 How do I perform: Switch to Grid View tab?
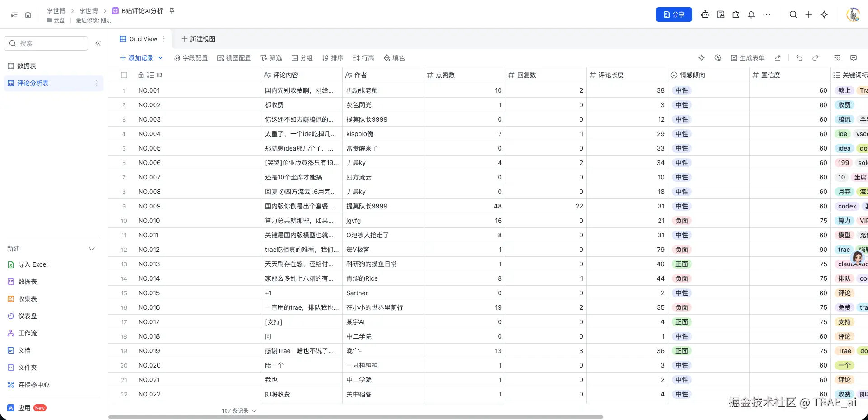[x=139, y=39]
